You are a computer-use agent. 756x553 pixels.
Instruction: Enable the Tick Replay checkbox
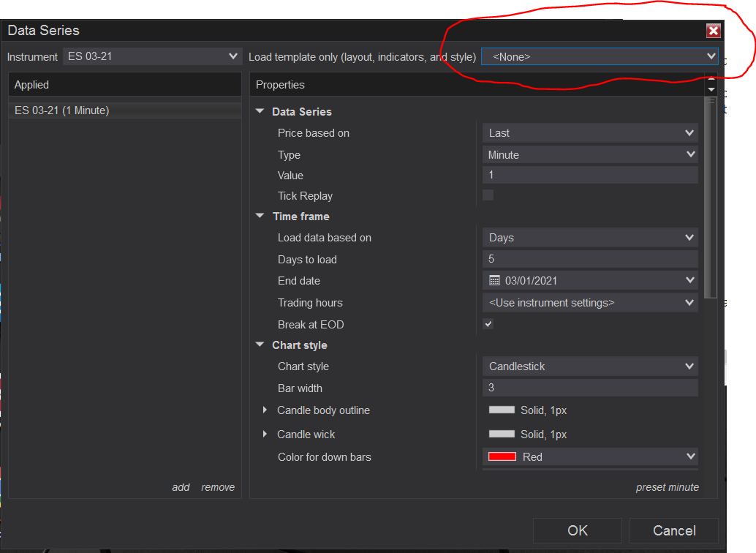tap(488, 195)
